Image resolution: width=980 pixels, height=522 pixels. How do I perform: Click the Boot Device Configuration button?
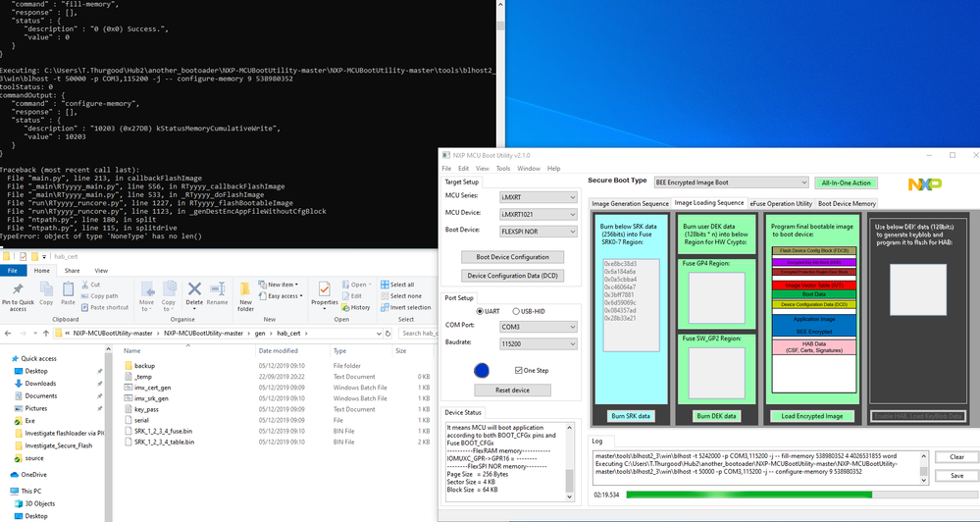click(512, 257)
